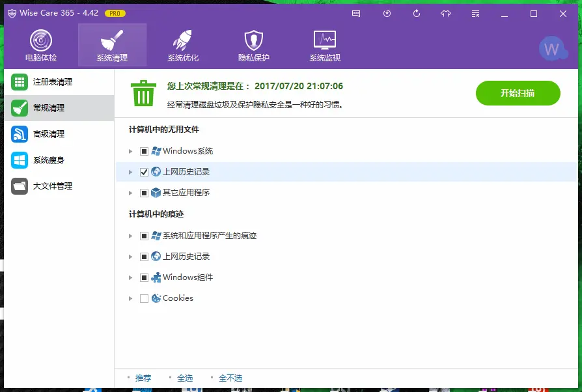
Task: Check the Cookies checkbox
Action: 144,298
